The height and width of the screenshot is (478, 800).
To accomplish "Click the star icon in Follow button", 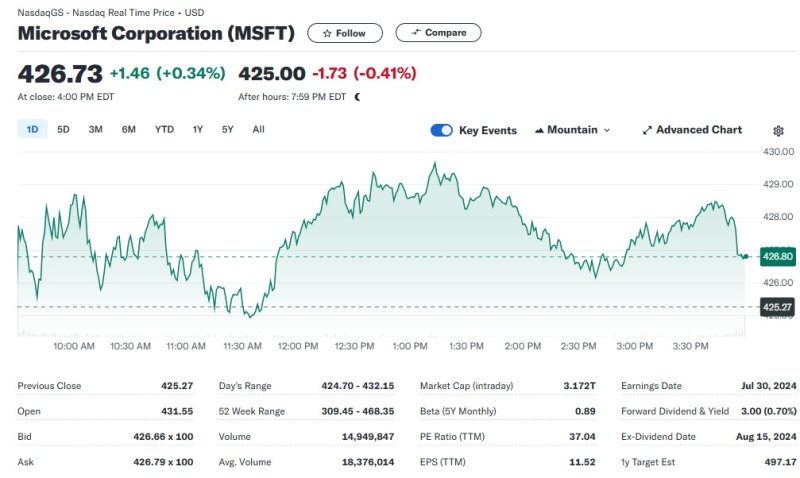I will coord(326,33).
